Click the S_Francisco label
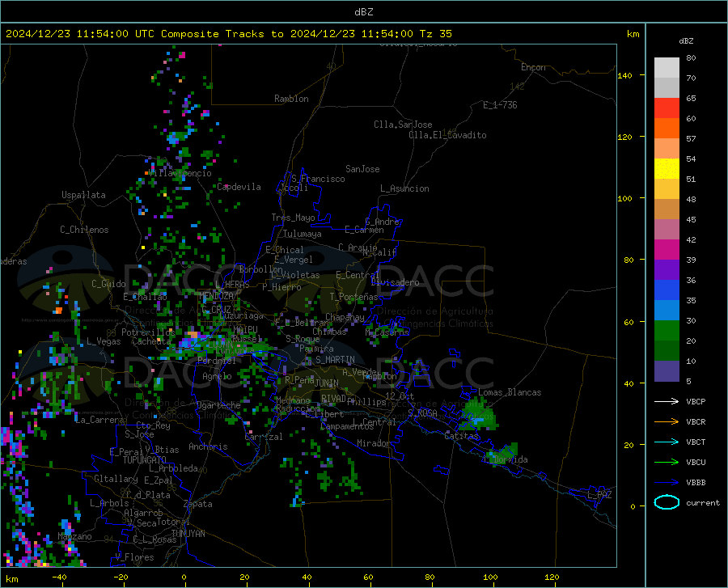Image resolution: width=728 pixels, height=588 pixels. [319, 179]
